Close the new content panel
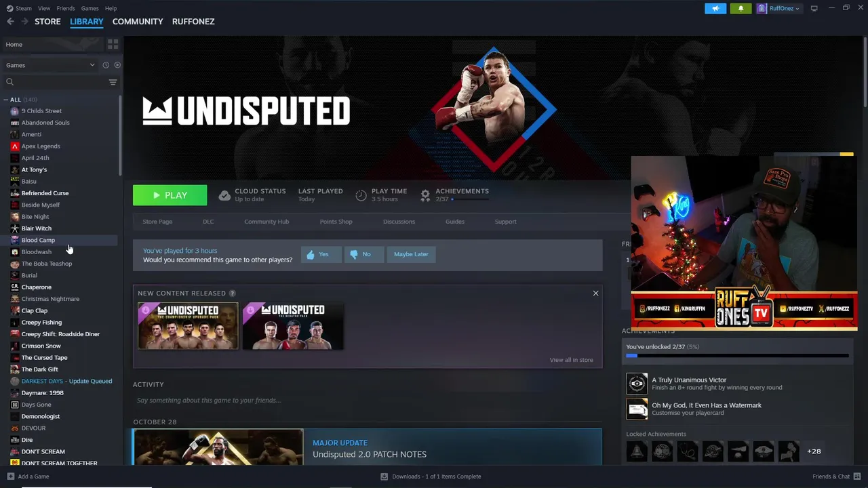 point(595,293)
